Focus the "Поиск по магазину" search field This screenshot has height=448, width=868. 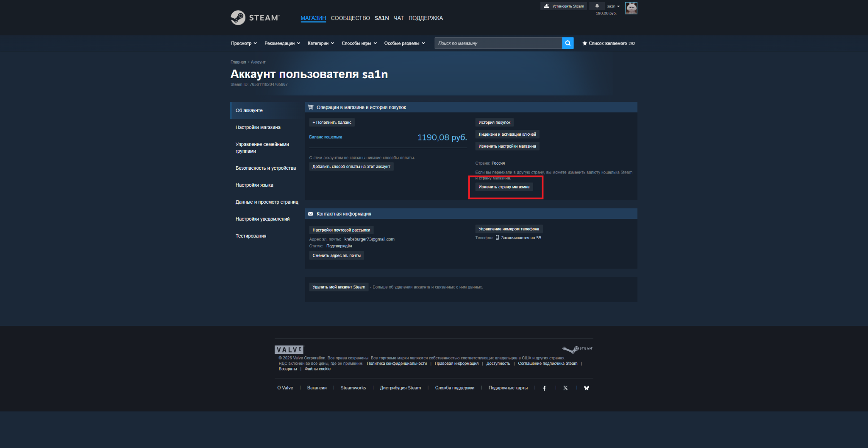[x=498, y=43]
